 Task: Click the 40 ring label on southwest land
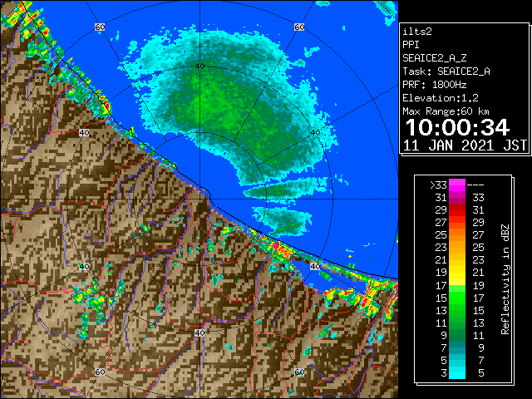point(84,266)
